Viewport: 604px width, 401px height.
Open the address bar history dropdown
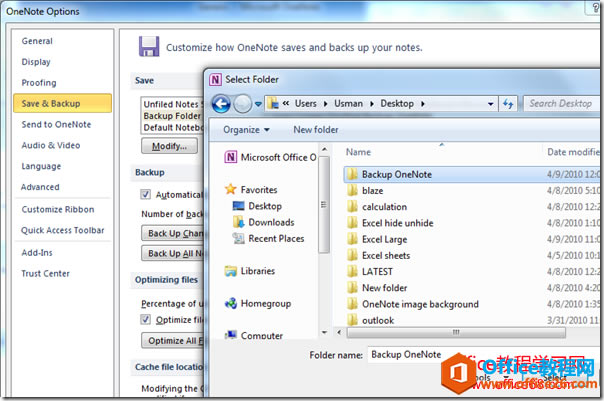(490, 104)
